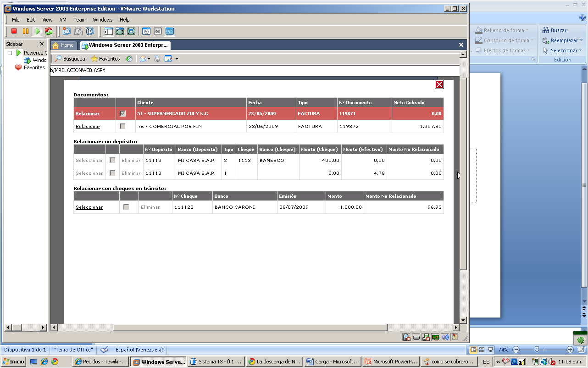Click the red Power Off VM button

tap(14, 31)
